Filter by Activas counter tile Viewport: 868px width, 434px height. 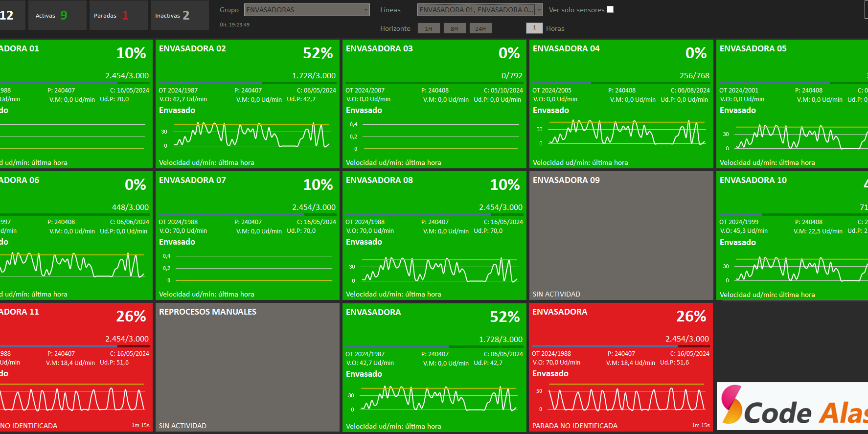coord(57,16)
